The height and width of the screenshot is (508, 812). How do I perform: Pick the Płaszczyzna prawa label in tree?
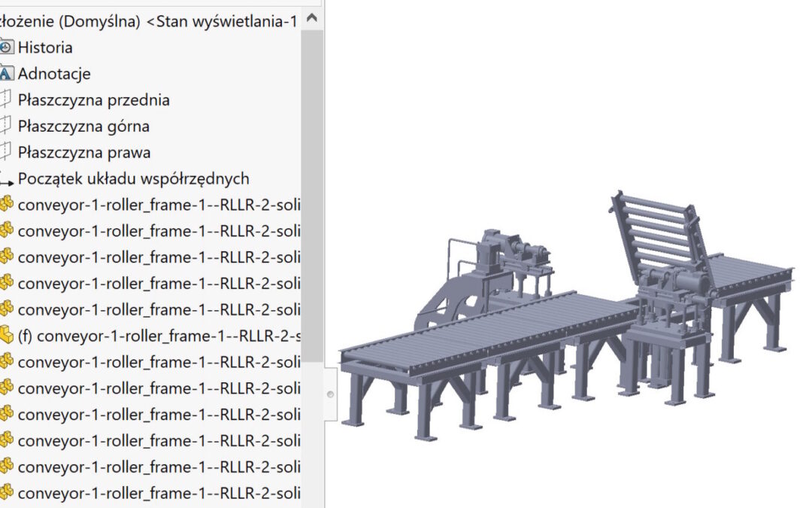coord(84,153)
